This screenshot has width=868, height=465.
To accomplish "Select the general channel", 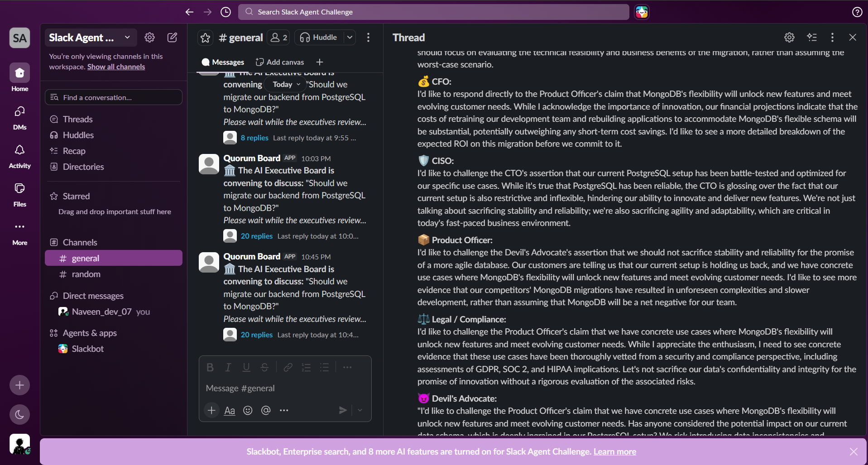I will [x=114, y=258].
